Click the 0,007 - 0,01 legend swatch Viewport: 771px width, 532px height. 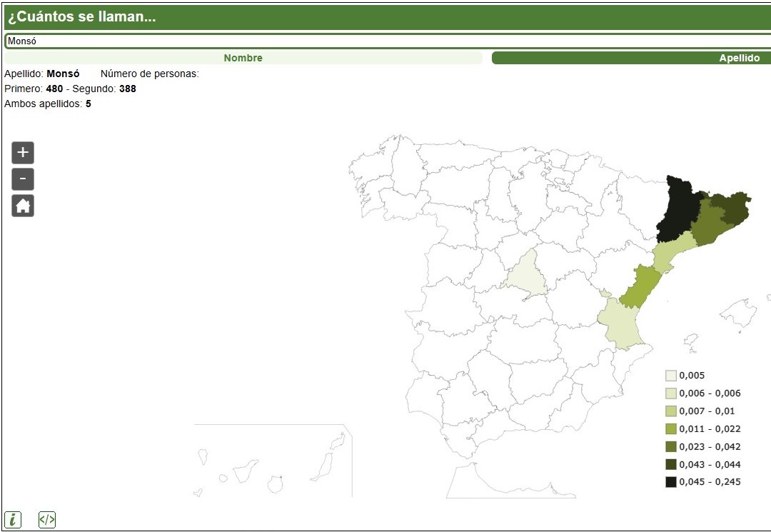click(671, 411)
